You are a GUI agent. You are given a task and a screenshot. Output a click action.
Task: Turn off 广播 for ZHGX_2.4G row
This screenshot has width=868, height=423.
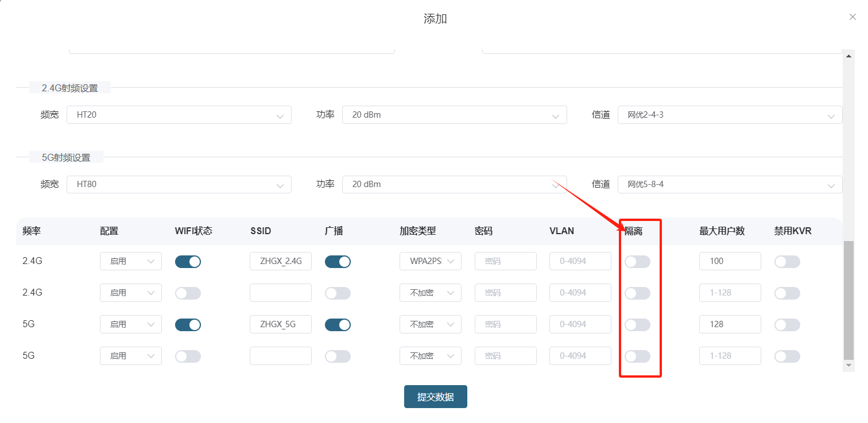click(338, 262)
